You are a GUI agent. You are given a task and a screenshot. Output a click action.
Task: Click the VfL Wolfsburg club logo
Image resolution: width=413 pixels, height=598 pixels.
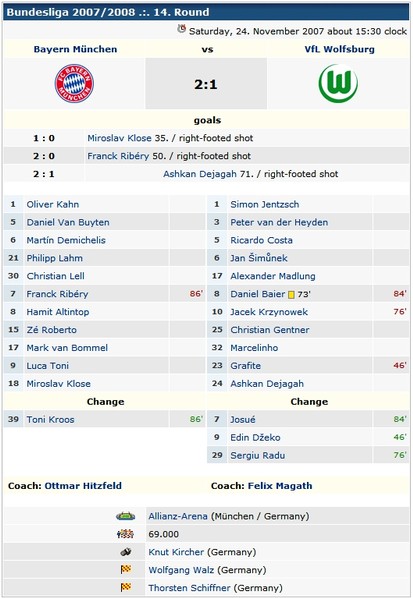338,84
